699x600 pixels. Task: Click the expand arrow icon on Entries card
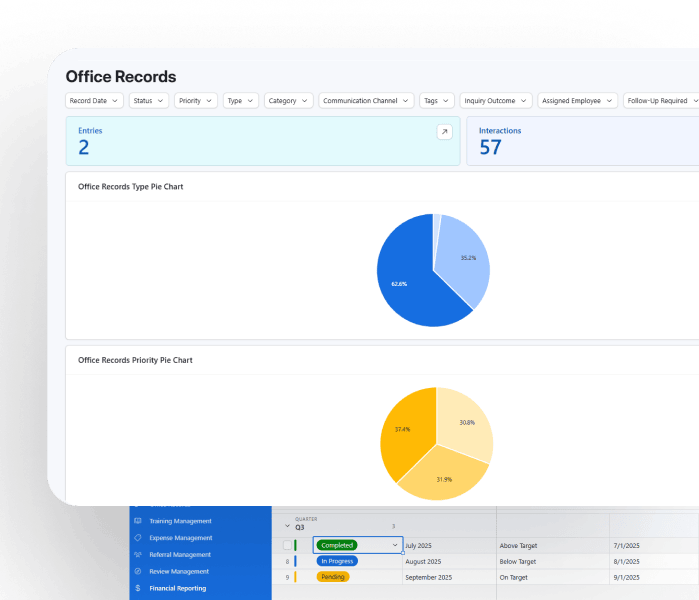coord(444,132)
